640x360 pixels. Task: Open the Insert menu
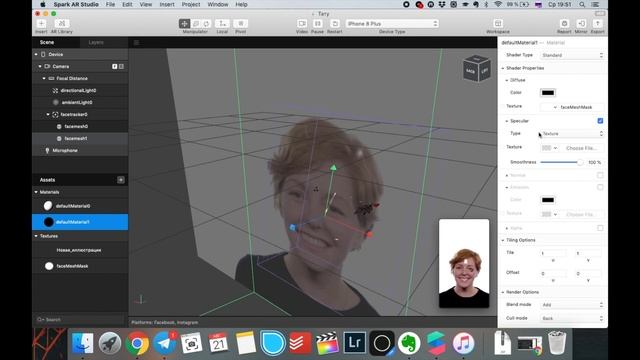click(167, 4)
